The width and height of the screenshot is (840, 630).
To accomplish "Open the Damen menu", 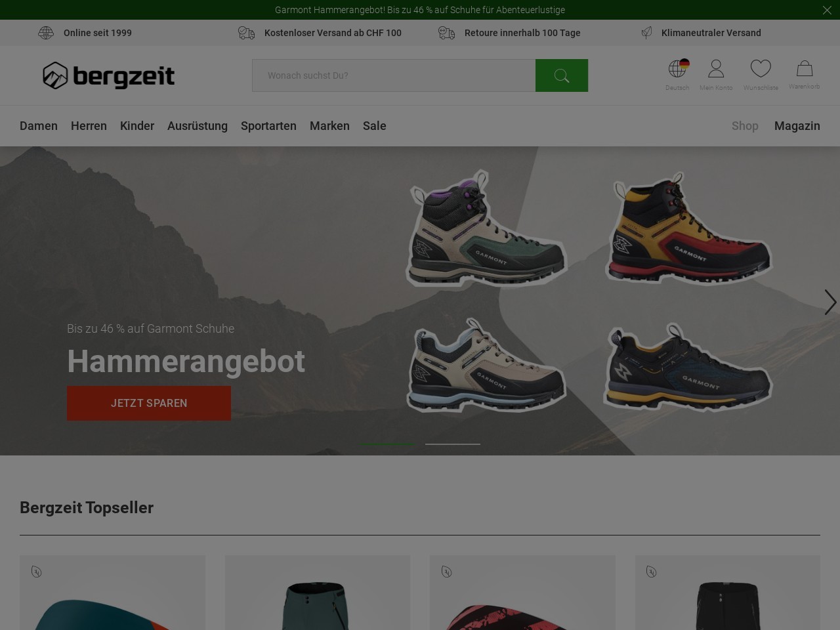I will (39, 126).
